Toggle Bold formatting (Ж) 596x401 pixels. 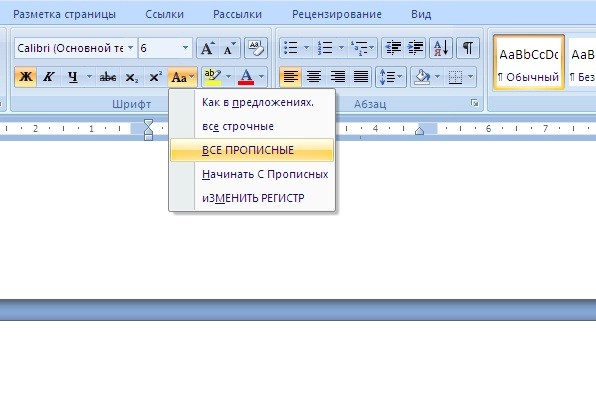25,77
